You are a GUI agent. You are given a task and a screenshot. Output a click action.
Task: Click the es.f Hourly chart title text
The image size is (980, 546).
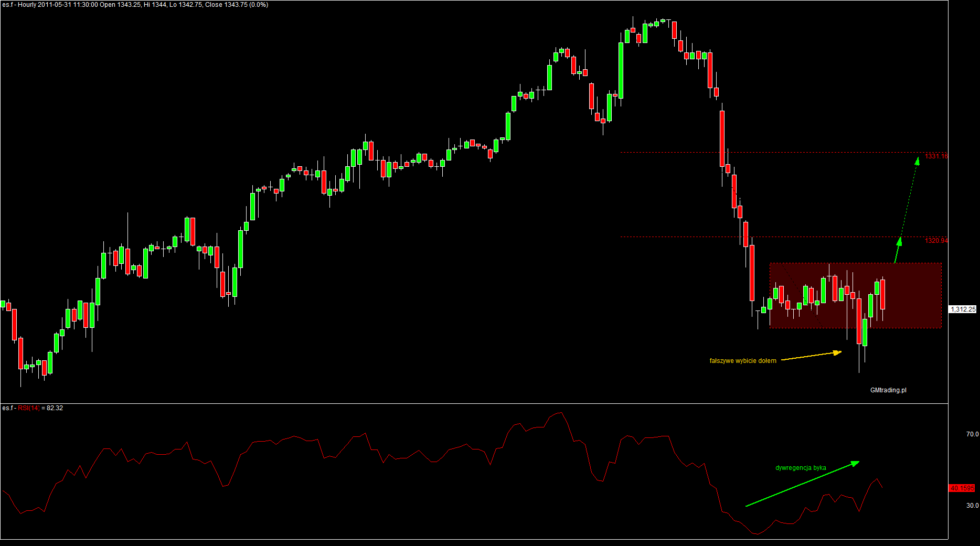tap(135, 5)
